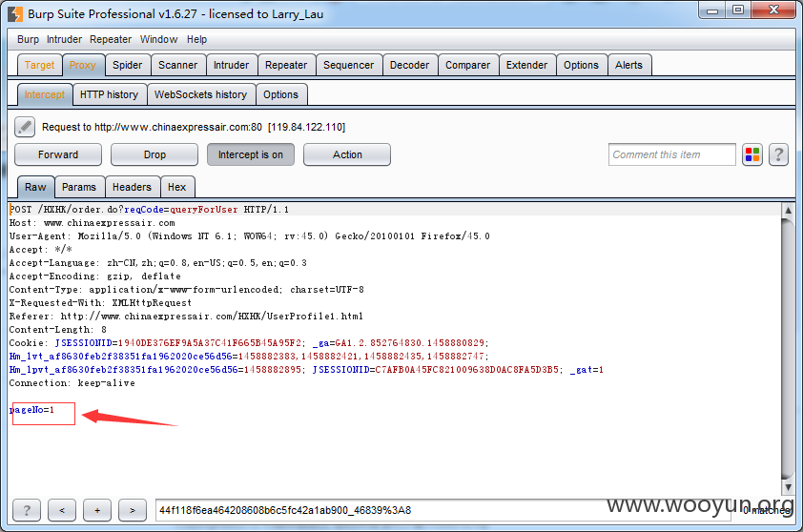Select the Raw view tab

[35, 187]
